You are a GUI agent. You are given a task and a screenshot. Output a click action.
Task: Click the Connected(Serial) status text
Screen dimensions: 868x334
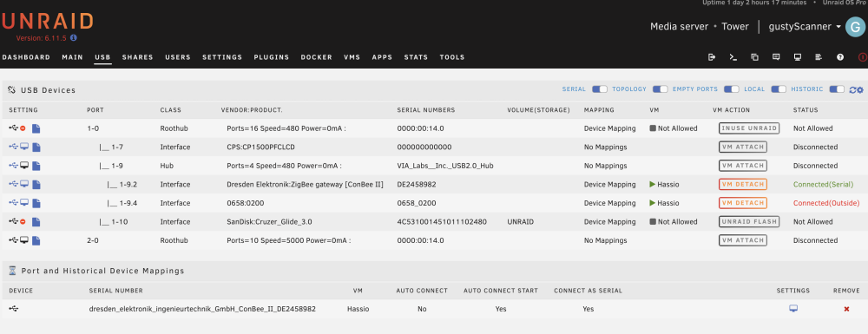tap(823, 184)
